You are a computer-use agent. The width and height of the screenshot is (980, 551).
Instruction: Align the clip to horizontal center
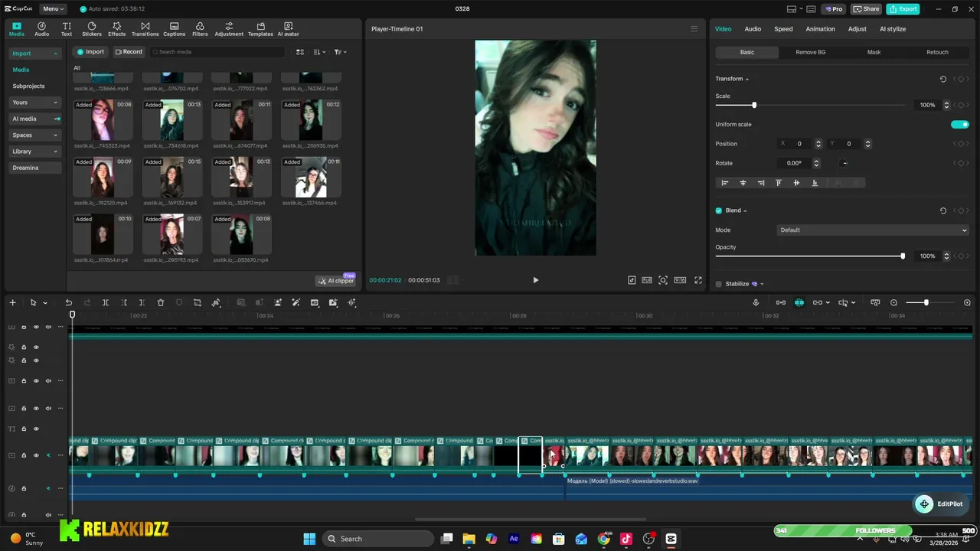(x=743, y=183)
